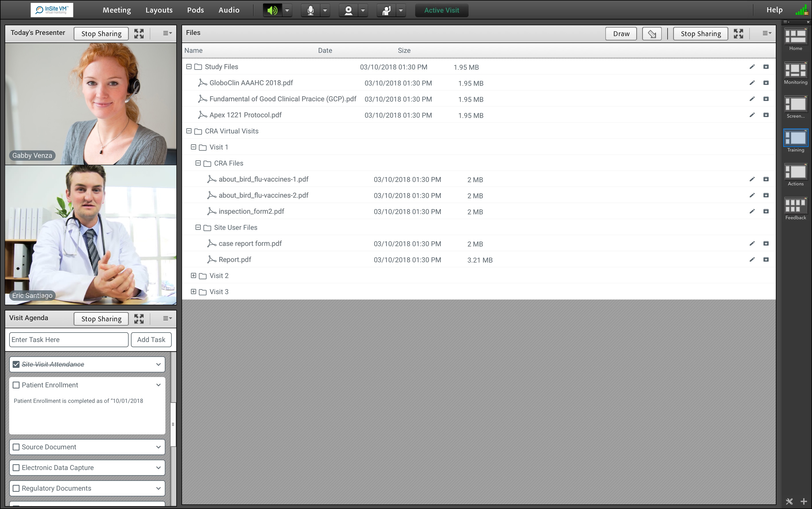Click the pencil icon for Report.pdf
812x509 pixels.
[752, 260]
